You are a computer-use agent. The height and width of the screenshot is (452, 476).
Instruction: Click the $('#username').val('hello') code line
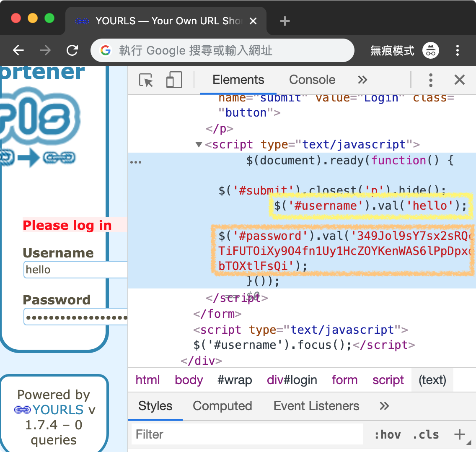(x=370, y=205)
